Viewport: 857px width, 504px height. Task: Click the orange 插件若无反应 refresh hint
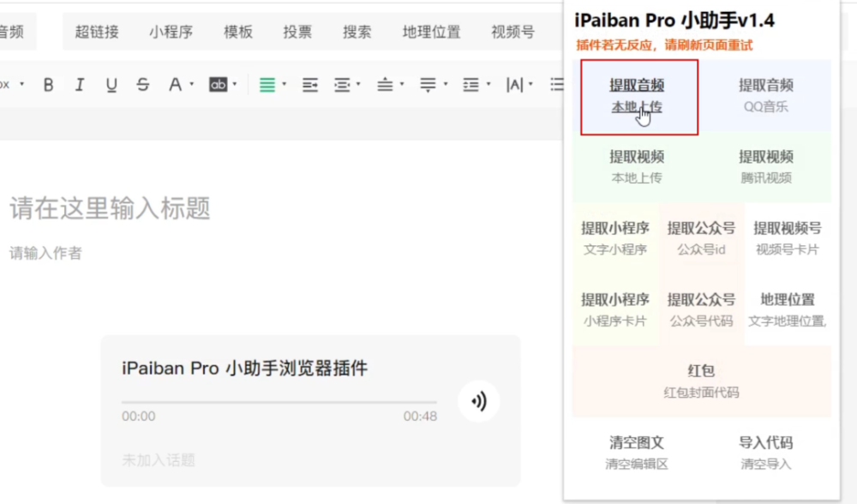665,45
